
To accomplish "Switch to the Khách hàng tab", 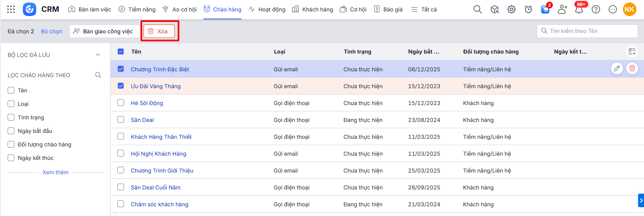I will (312, 9).
